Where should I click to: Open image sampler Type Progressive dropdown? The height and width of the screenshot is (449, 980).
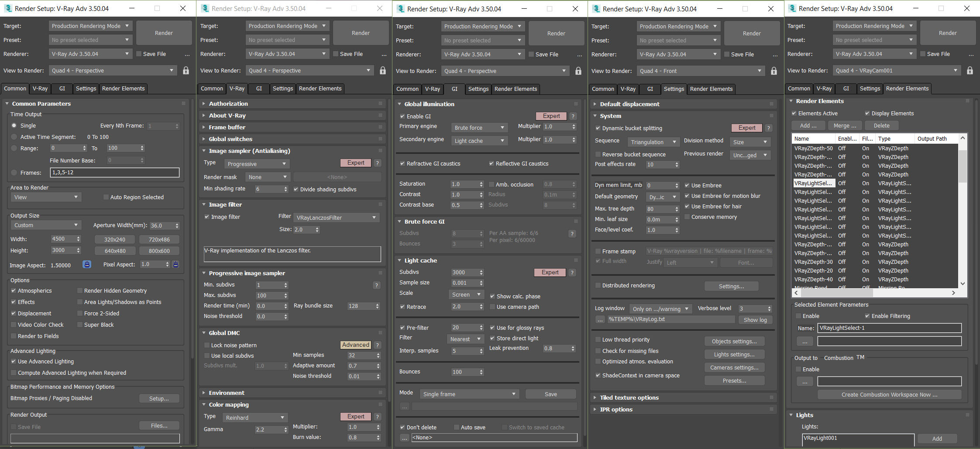(257, 164)
